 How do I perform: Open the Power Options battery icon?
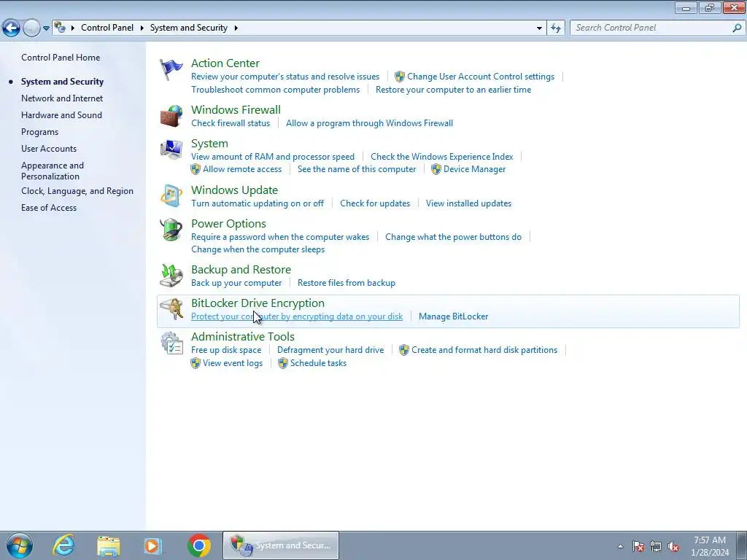point(171,230)
